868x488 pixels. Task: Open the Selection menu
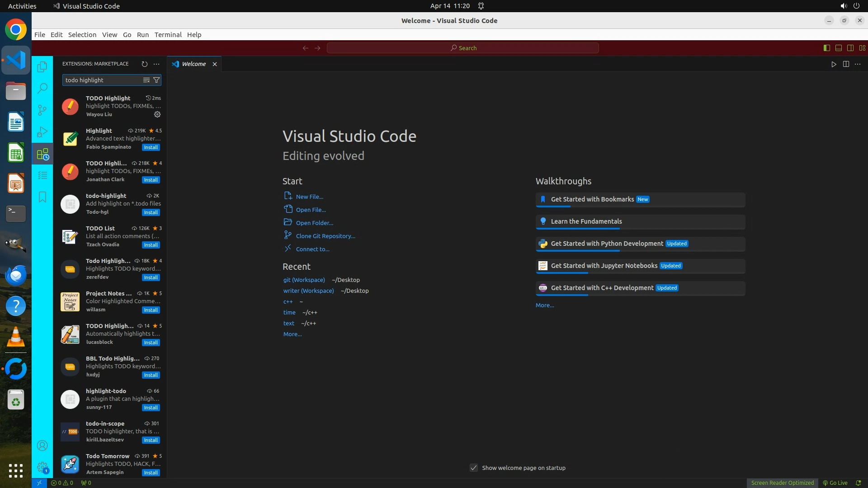(82, 35)
